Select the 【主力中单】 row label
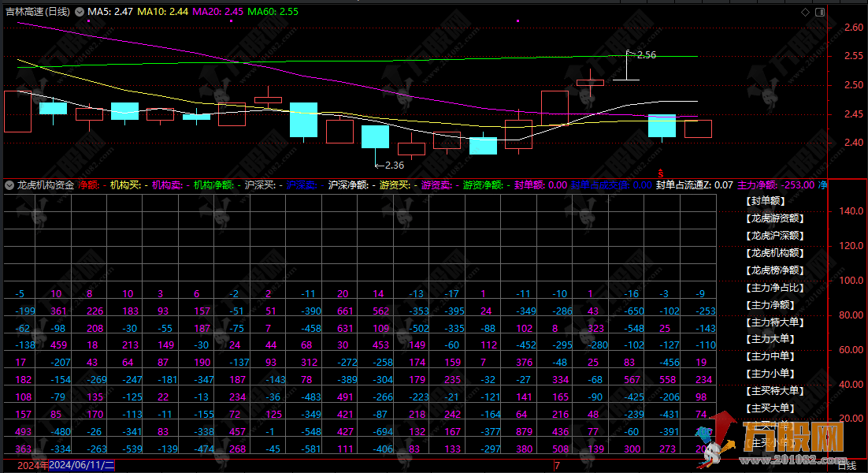This screenshot has width=868, height=473. (770, 356)
